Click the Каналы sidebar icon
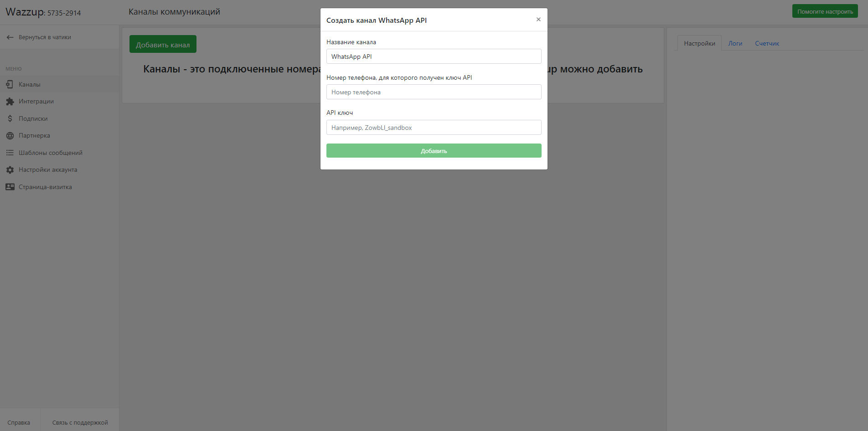868x431 pixels. (10, 84)
